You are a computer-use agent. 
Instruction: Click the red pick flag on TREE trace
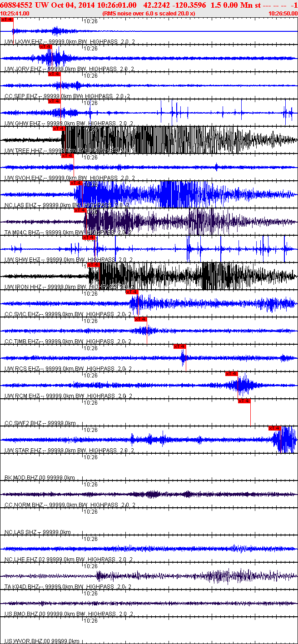[x=59, y=129]
